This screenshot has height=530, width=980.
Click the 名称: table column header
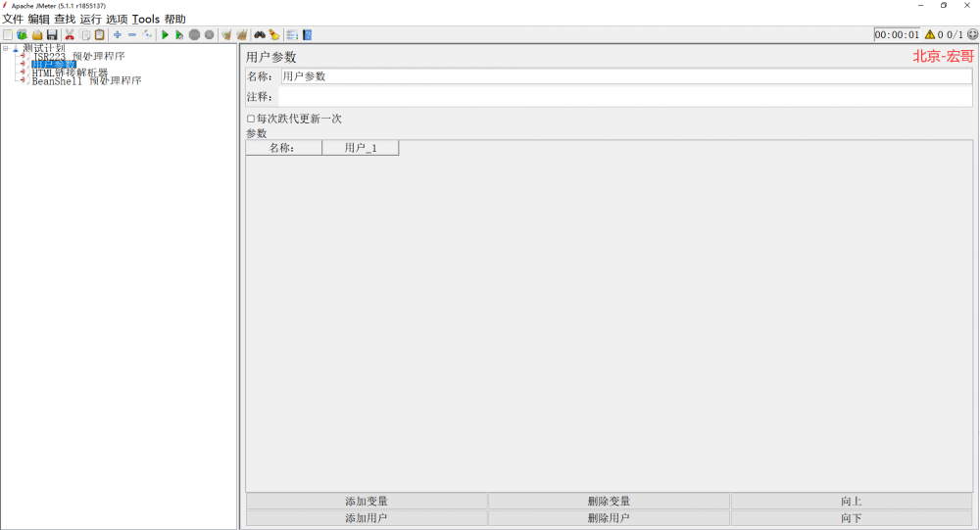coord(284,148)
